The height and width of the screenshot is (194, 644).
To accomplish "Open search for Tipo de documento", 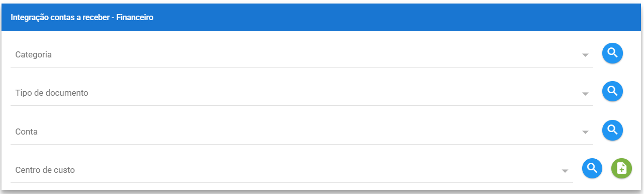I will [x=612, y=91].
